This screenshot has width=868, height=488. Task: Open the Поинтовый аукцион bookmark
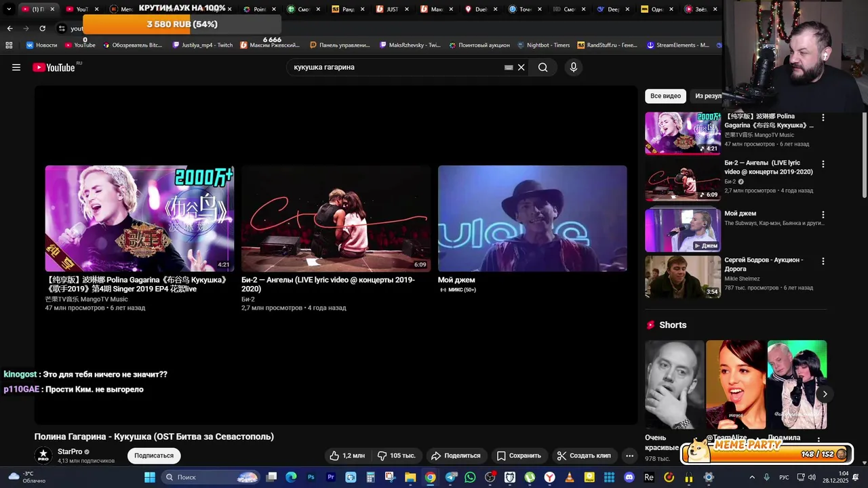tap(479, 45)
